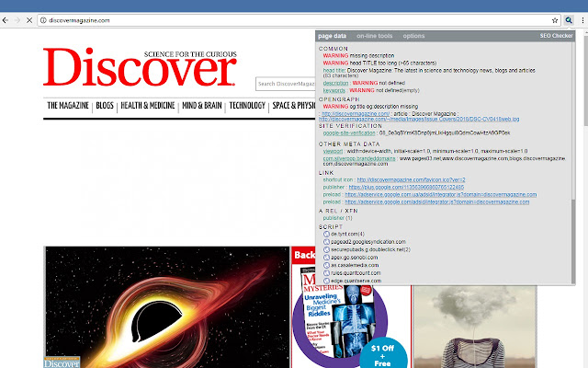Select pagead2.googlesyndication.com script entry
The width and height of the screenshot is (588, 368).
pos(367,242)
